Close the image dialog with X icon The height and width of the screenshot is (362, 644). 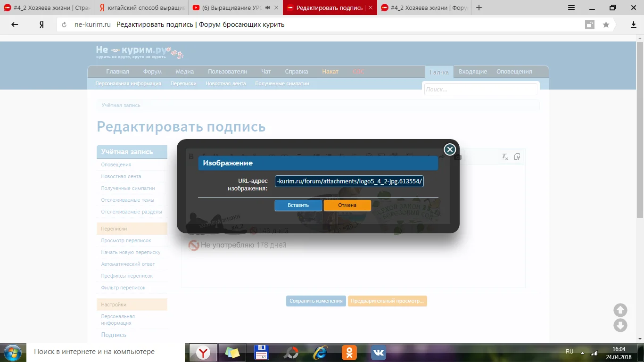pyautogui.click(x=450, y=149)
